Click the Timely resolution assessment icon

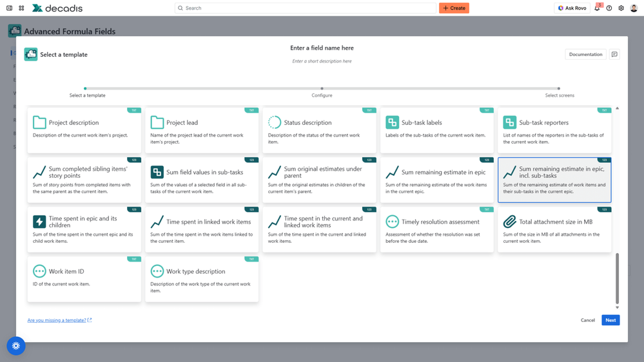(x=392, y=222)
